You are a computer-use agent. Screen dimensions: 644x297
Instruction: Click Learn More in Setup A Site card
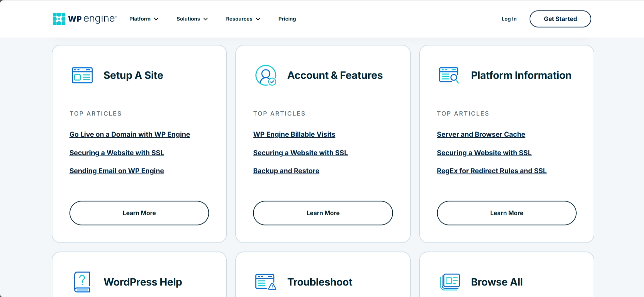pyautogui.click(x=139, y=213)
